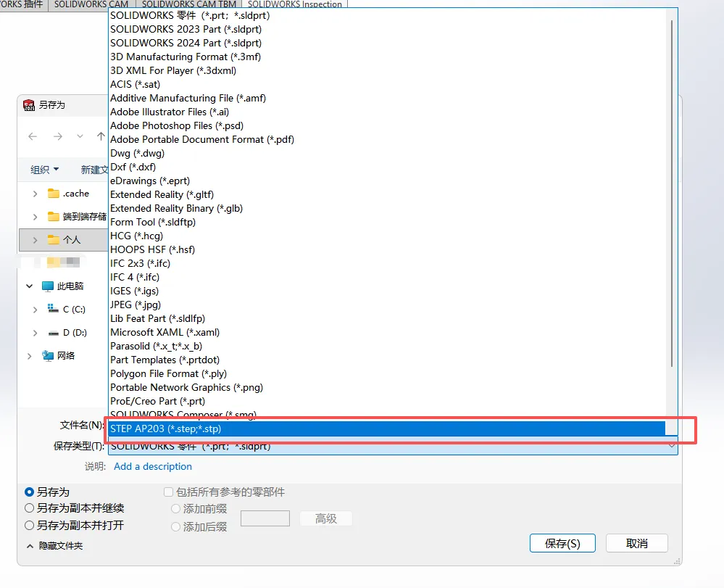724x588 pixels.
Task: Open recent locations chevron
Action: click(80, 136)
